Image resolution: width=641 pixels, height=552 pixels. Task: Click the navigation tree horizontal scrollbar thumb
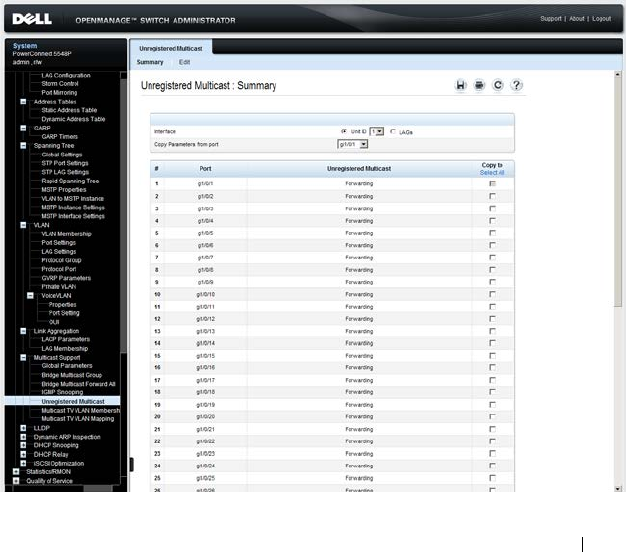(98, 489)
